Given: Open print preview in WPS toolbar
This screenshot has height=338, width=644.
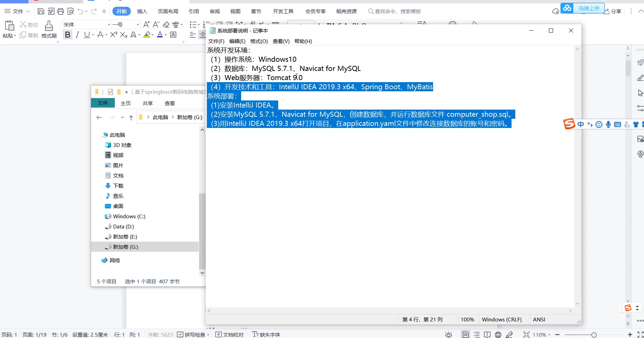Looking at the screenshot, I should [x=71, y=11].
